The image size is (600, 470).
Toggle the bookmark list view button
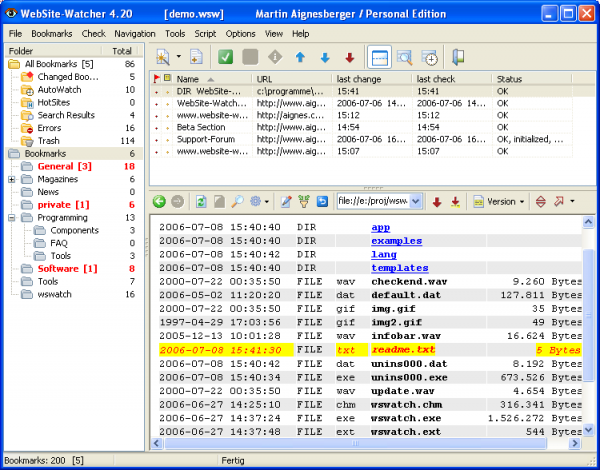[x=380, y=58]
